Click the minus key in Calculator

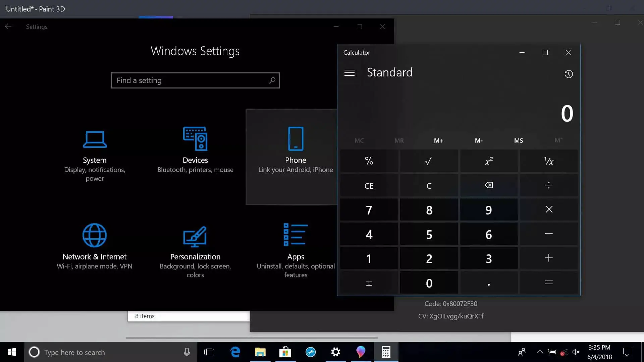tap(549, 234)
